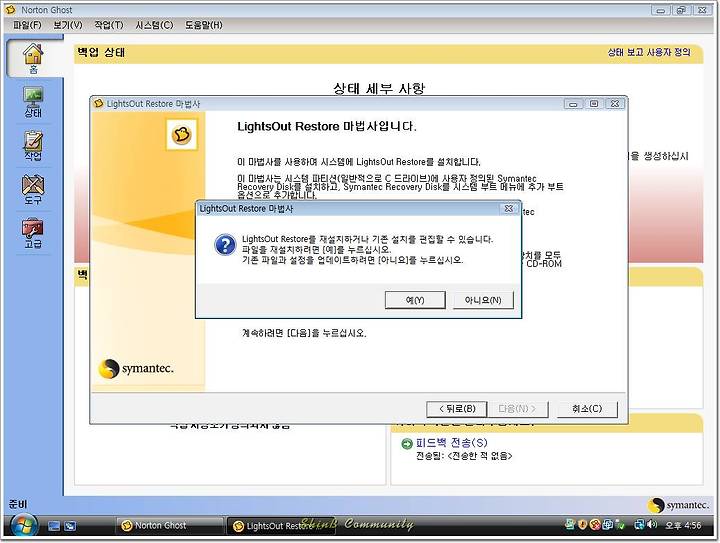Click the Symantec logo in the wizard sidebar

pos(136,369)
